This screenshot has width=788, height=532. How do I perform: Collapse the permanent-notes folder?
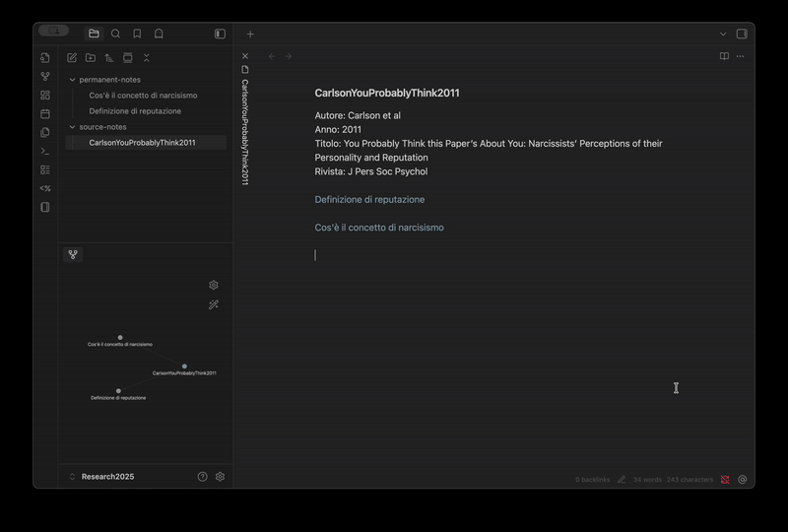pyautogui.click(x=72, y=80)
